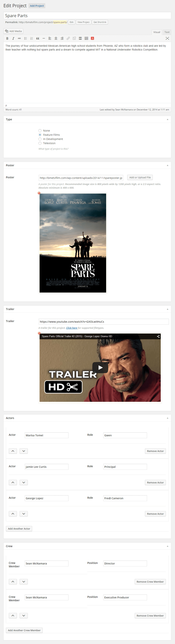Image resolution: width=175 pixels, height=644 pixels.
Task: Click Get Shortlink button
Action: pyautogui.click(x=100, y=22)
